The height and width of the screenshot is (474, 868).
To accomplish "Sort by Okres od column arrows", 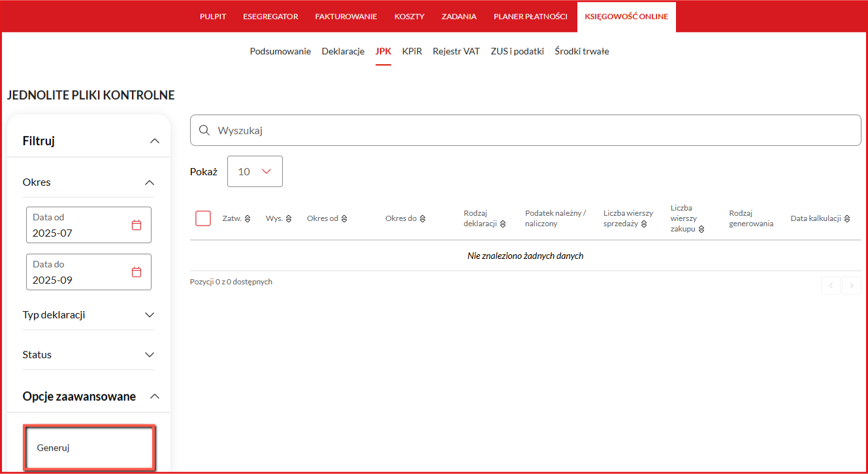I will (344, 218).
